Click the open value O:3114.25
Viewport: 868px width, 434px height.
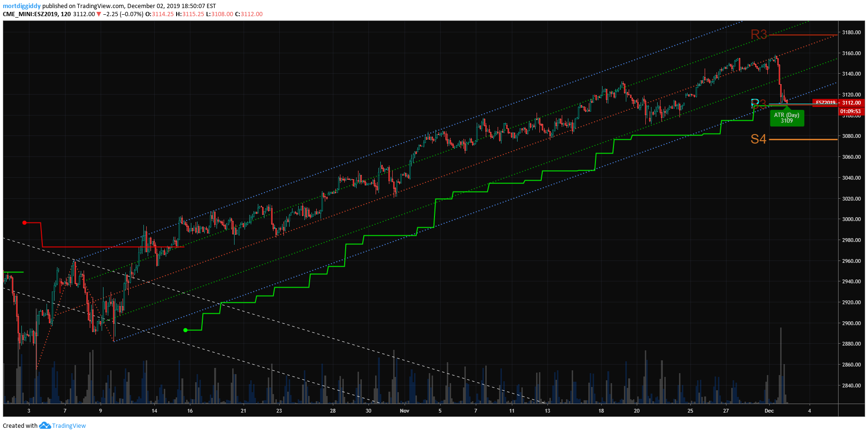(x=160, y=14)
